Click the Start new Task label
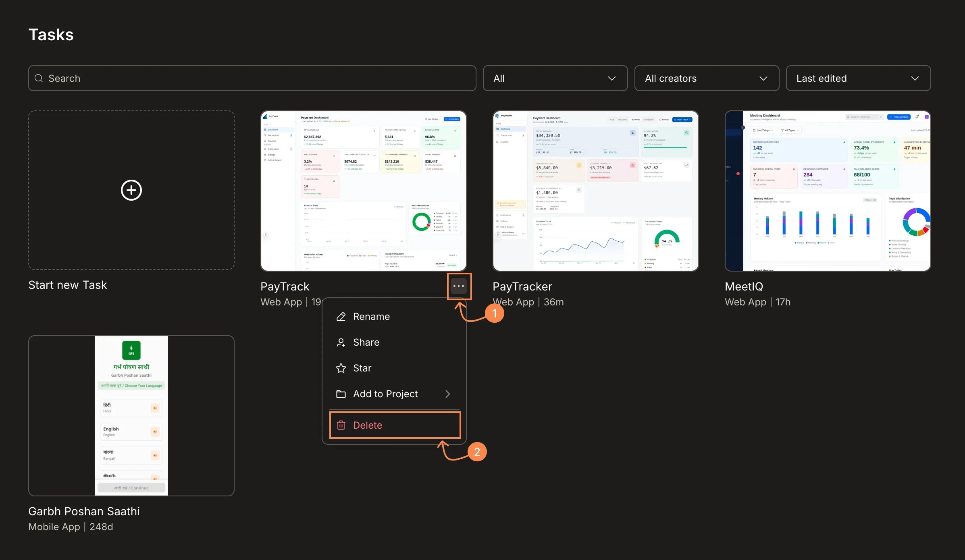Image resolution: width=965 pixels, height=560 pixels. pos(68,285)
